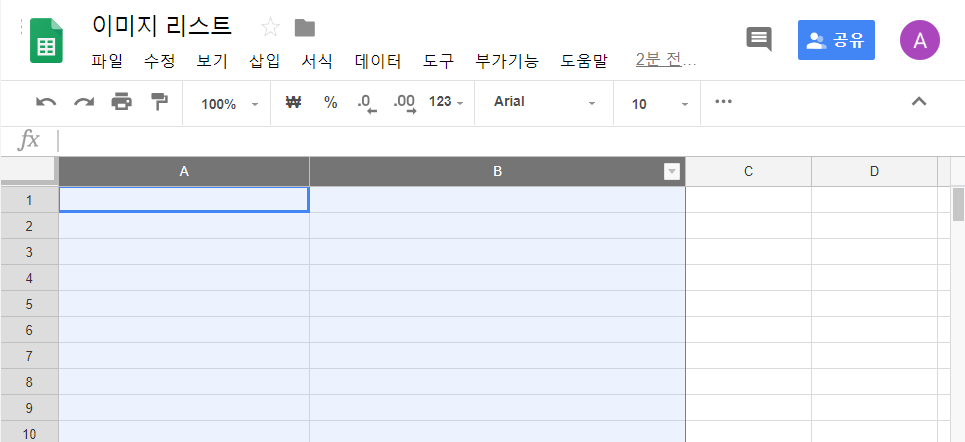This screenshot has width=965, height=442.
Task: Open the column B header dropdown arrow
Action: (672, 172)
